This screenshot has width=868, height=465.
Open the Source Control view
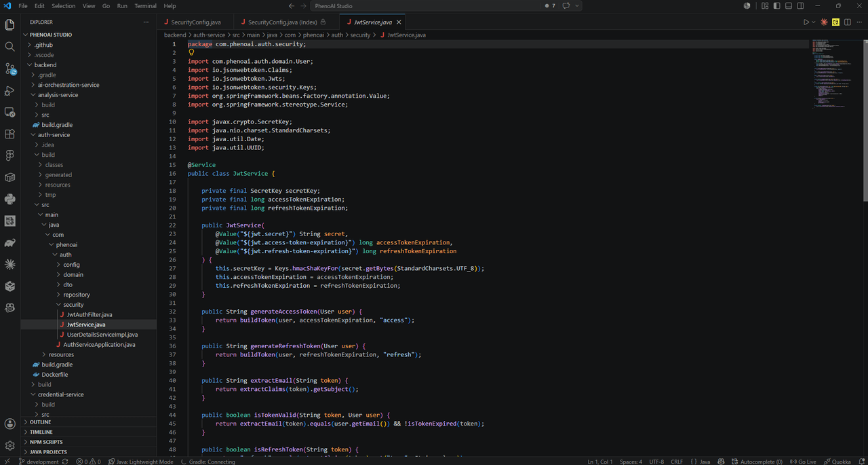pyautogui.click(x=10, y=69)
